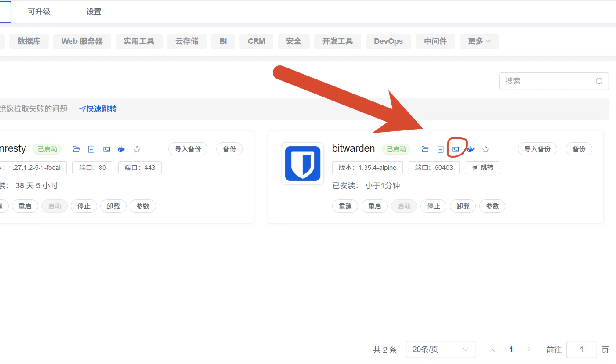This screenshot has width=616, height=364.
Task: Click 备份 for bitwarden
Action: [x=579, y=149]
